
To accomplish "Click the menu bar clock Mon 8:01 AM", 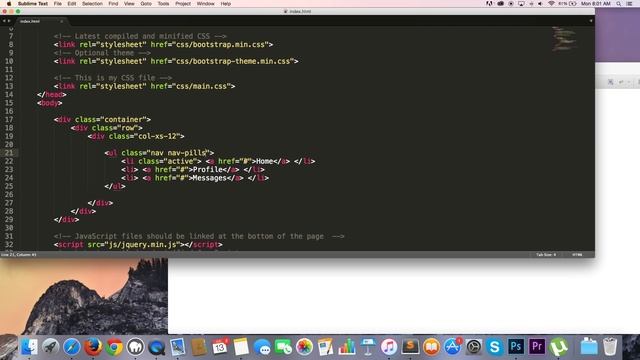I will [596, 4].
